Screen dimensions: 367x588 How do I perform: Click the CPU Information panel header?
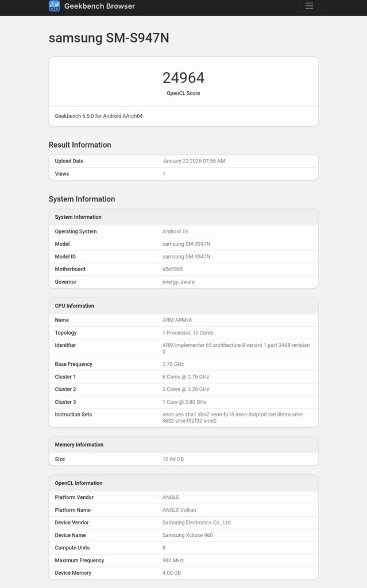(x=74, y=305)
